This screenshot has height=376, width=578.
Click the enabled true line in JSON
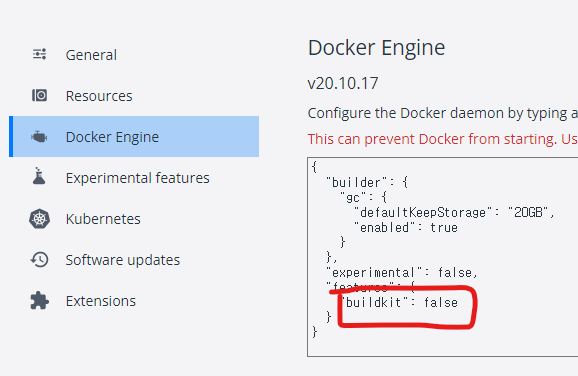tap(405, 227)
